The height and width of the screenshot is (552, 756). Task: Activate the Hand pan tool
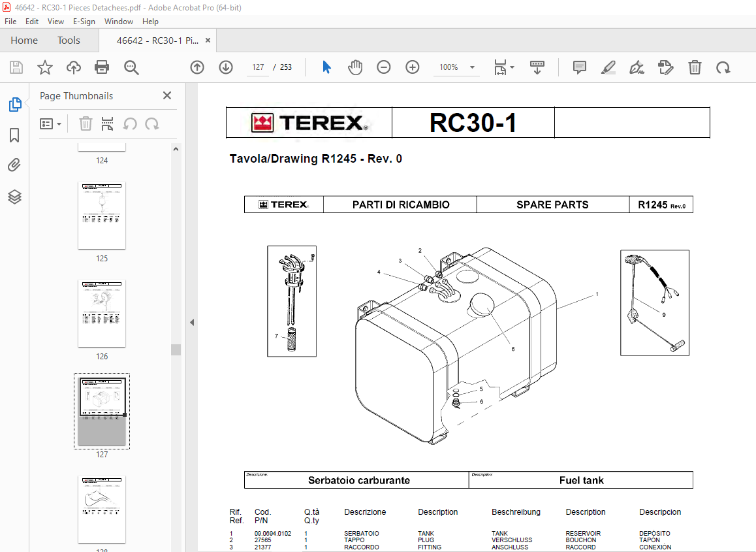[x=355, y=67]
